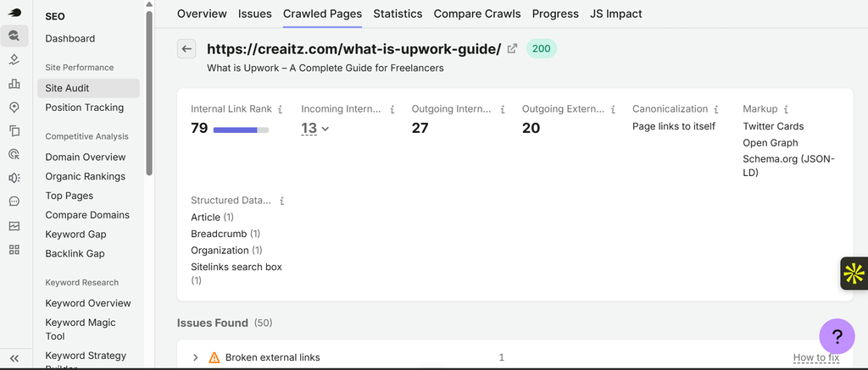Open Compare Domains in the sidebar
This screenshot has height=370, width=868.
point(87,215)
